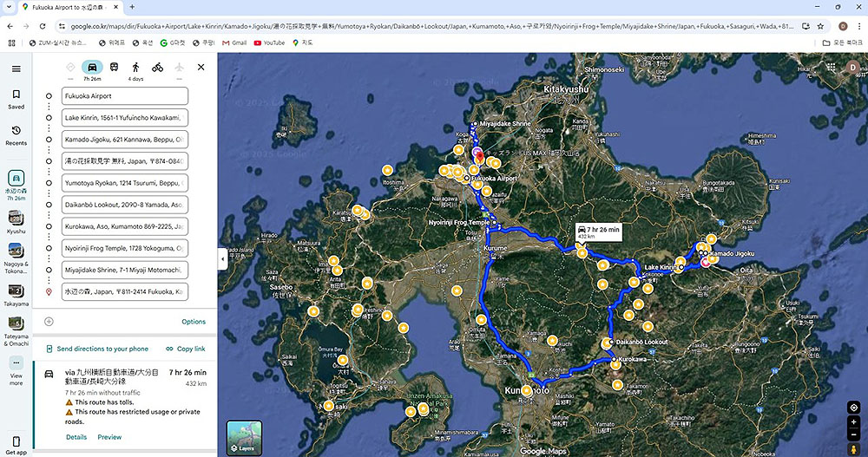Click Send directions to your phone

point(95,349)
